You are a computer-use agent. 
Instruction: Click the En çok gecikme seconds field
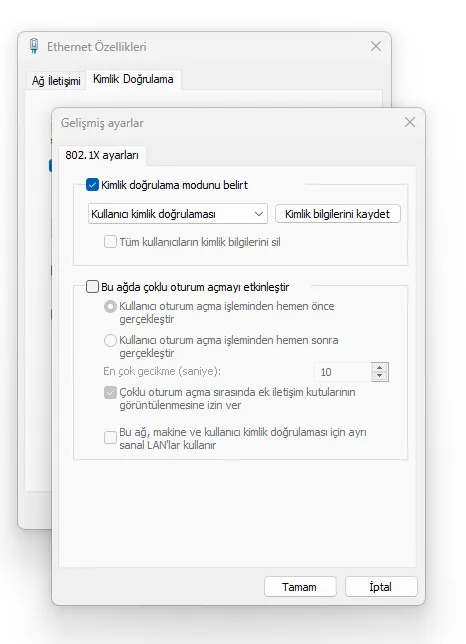click(343, 372)
